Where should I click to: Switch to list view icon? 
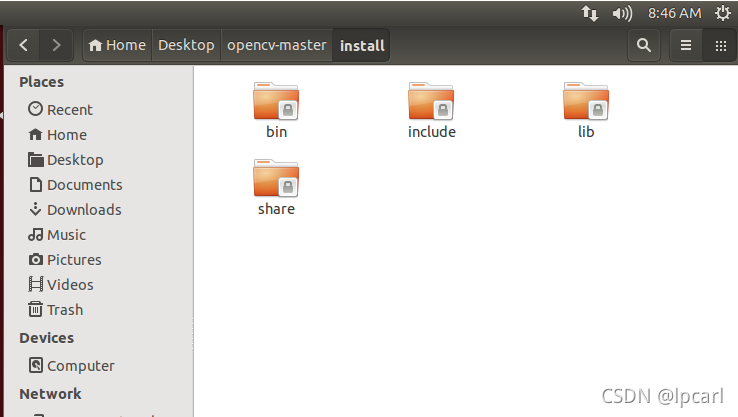click(x=686, y=45)
